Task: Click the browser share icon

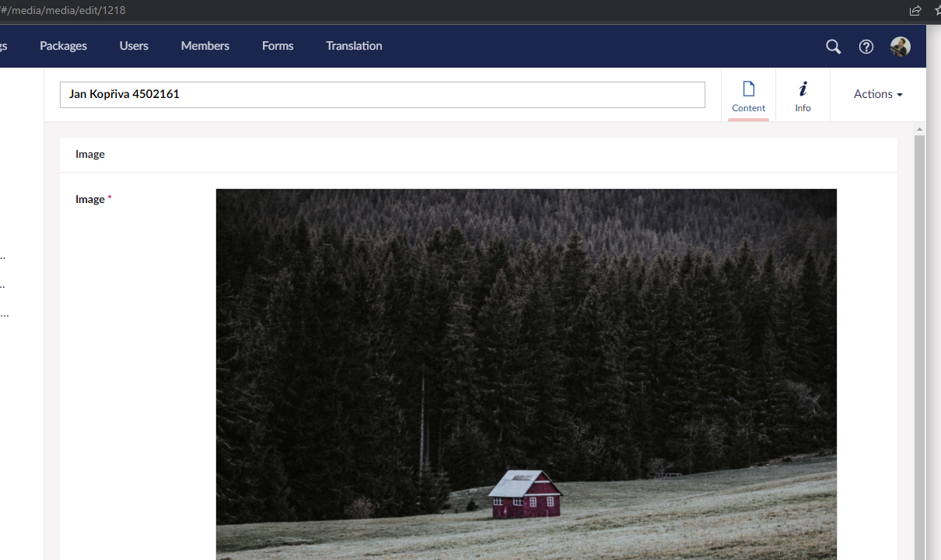Action: pyautogui.click(x=915, y=10)
